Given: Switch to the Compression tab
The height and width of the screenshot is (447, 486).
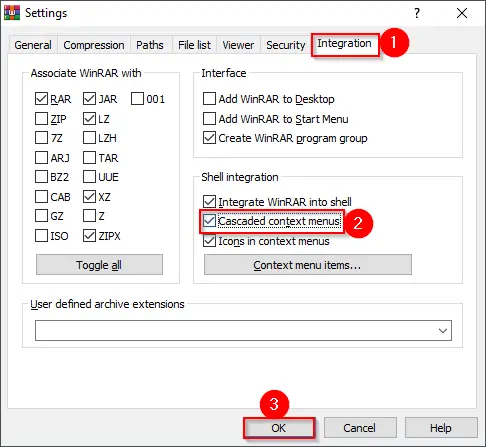Looking at the screenshot, I should [94, 45].
